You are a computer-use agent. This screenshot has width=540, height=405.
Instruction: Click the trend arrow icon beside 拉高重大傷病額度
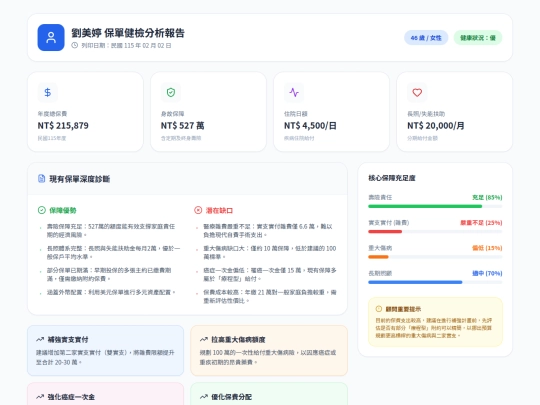pos(204,340)
